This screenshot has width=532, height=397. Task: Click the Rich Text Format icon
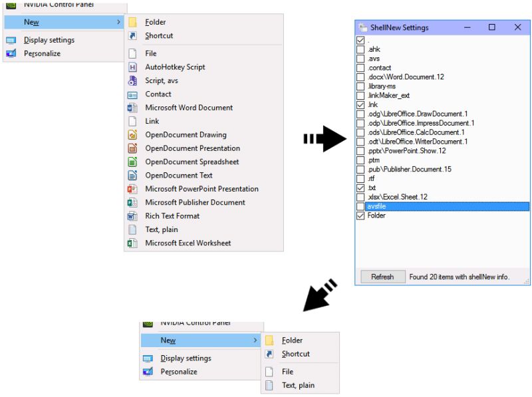coord(132,216)
